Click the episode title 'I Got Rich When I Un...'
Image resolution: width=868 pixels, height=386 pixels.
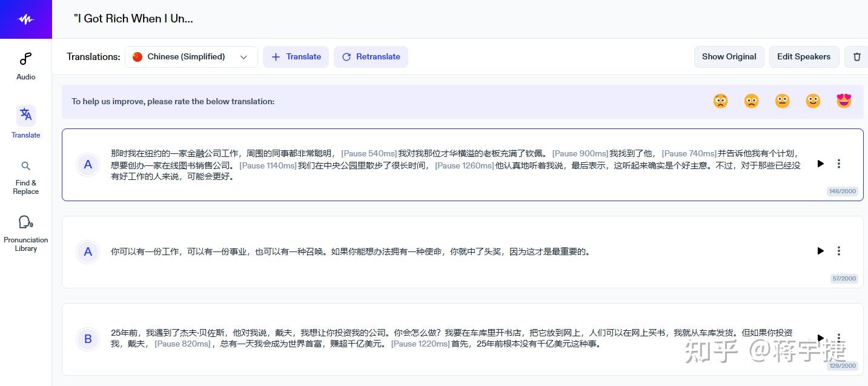tap(133, 19)
